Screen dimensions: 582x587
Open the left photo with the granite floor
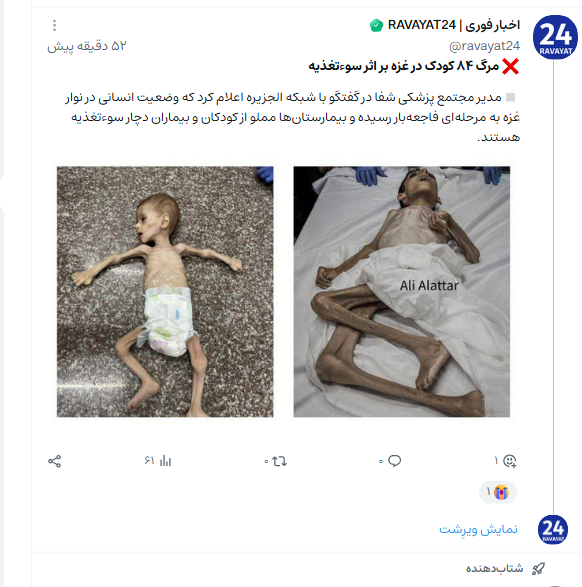(x=165, y=292)
